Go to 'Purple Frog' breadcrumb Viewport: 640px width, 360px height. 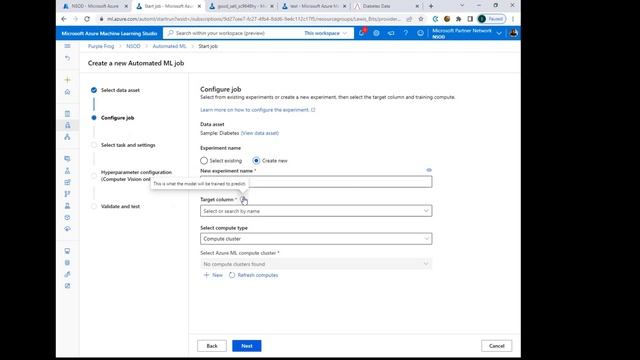click(x=101, y=46)
